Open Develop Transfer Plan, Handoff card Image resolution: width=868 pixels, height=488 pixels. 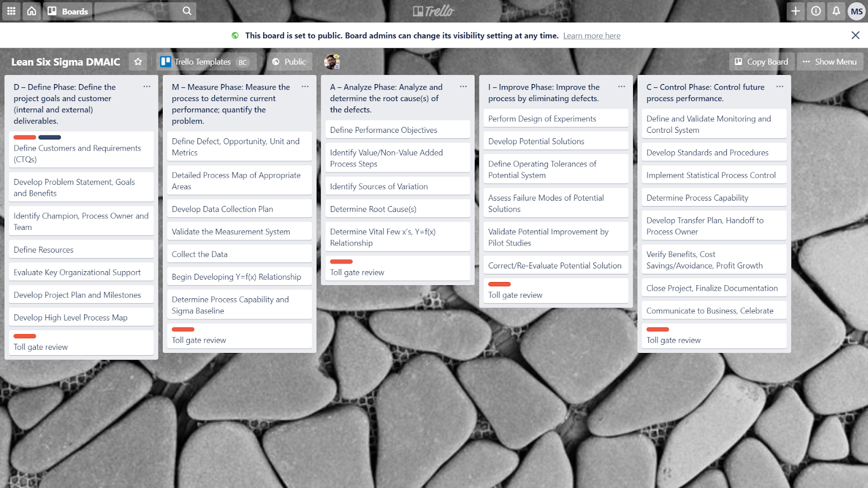point(714,226)
